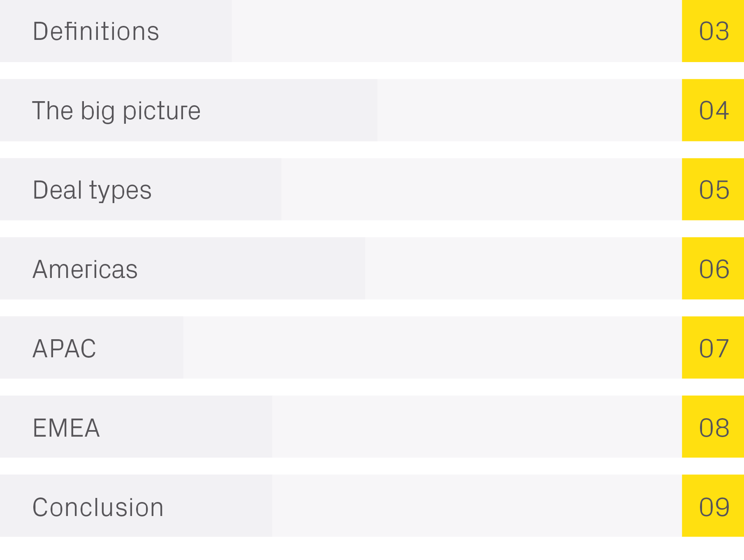
Task: Click the EMEA contents entry
Action: coord(66,427)
